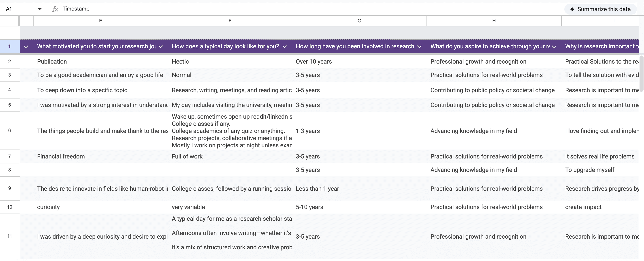Click the cell '1-3 years'

point(359,131)
